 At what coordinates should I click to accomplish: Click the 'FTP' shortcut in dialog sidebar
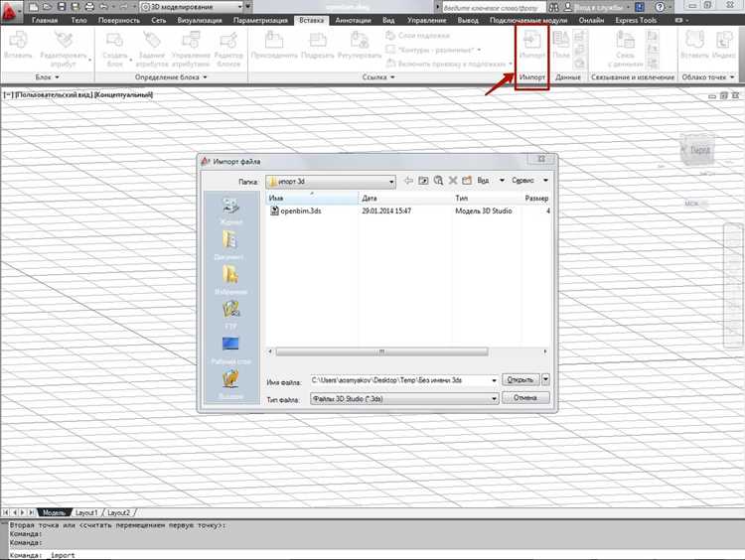(230, 315)
